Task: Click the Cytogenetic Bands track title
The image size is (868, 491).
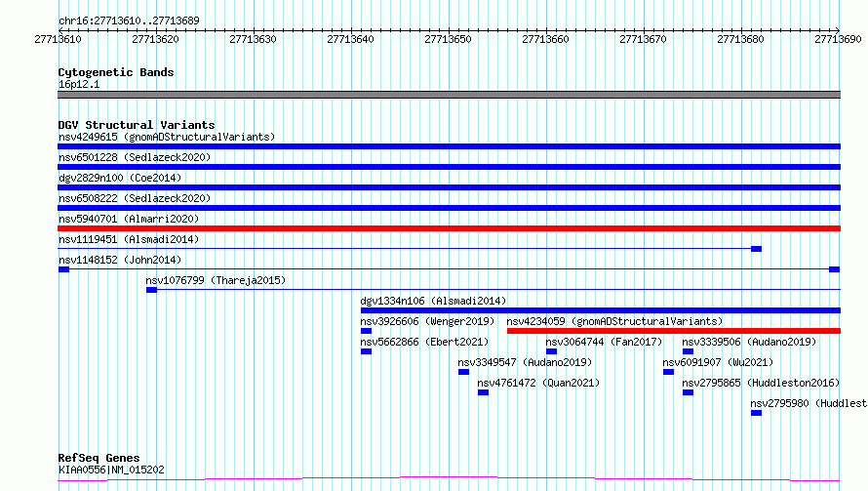Action: [116, 72]
